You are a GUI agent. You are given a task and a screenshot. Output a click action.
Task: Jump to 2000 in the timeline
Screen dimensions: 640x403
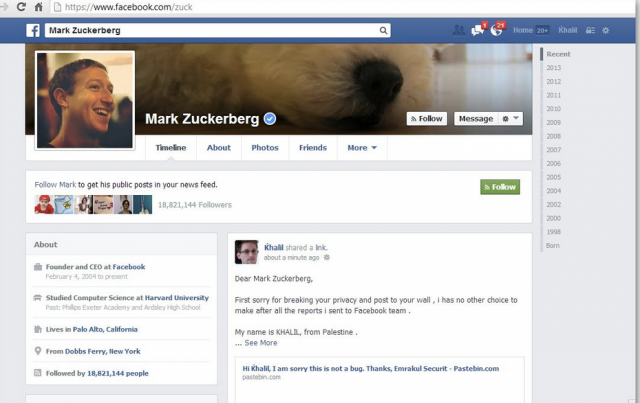click(553, 218)
